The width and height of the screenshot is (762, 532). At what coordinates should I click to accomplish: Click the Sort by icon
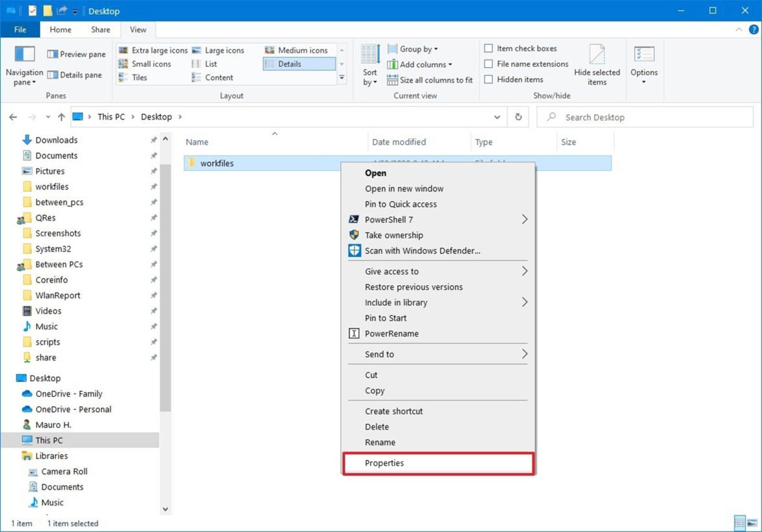tap(370, 55)
